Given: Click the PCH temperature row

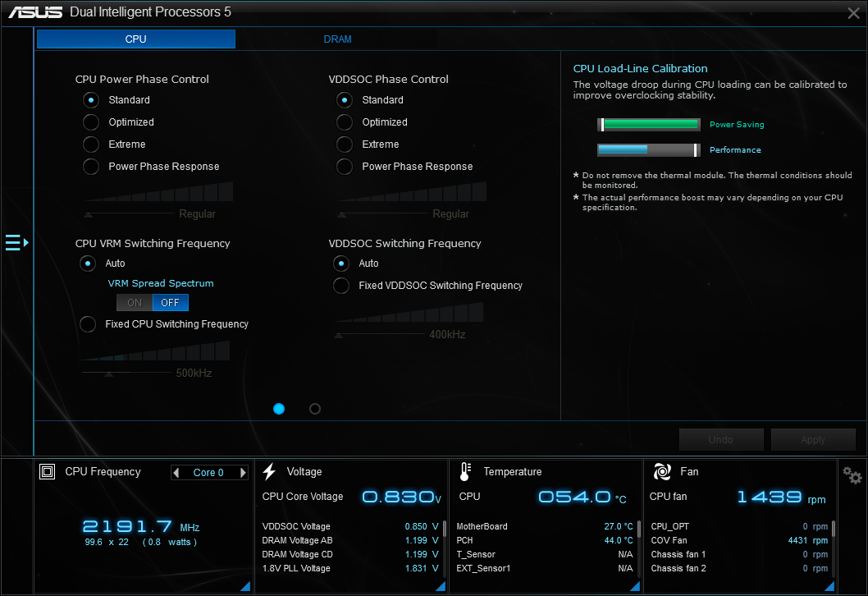Looking at the screenshot, I should click(545, 541).
